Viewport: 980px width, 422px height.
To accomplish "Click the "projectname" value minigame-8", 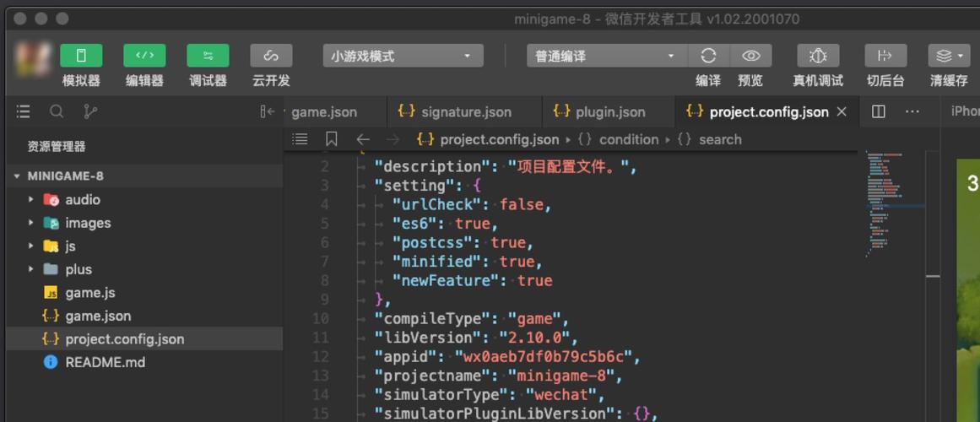I will pos(560,376).
